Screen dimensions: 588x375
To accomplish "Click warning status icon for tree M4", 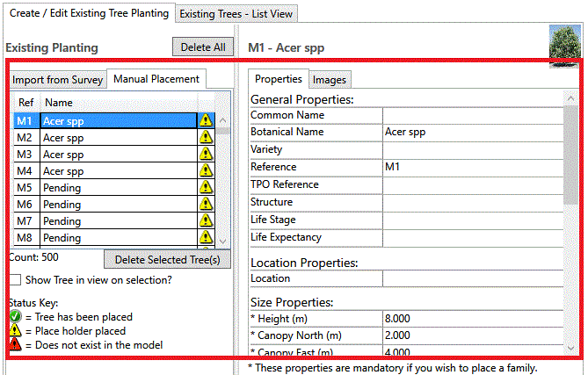I will coord(206,171).
